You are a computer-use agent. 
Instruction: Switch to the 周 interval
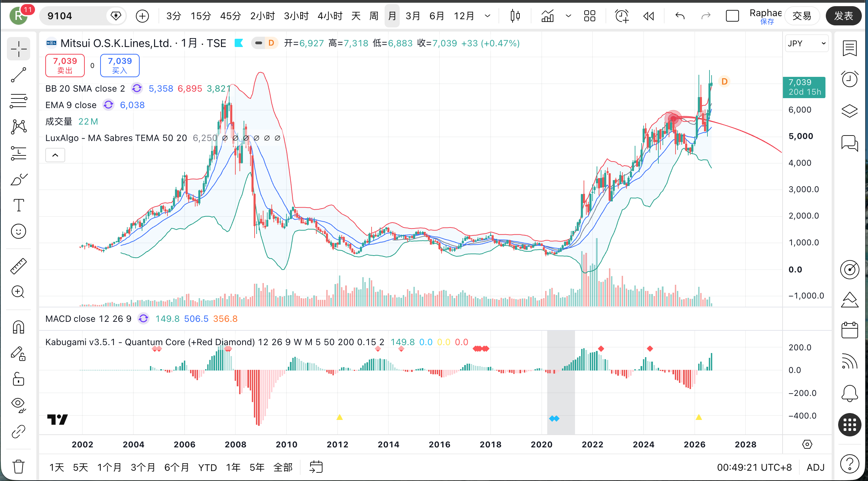pos(374,16)
